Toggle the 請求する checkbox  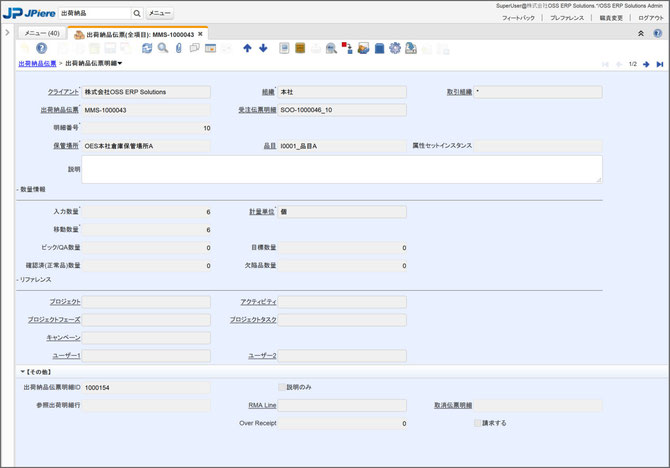click(x=477, y=423)
